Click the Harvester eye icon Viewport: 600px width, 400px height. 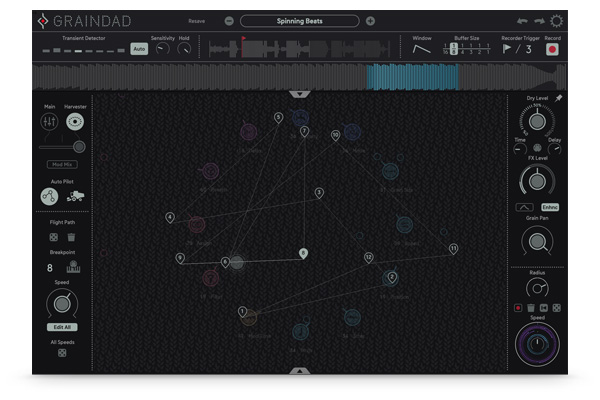(x=74, y=121)
